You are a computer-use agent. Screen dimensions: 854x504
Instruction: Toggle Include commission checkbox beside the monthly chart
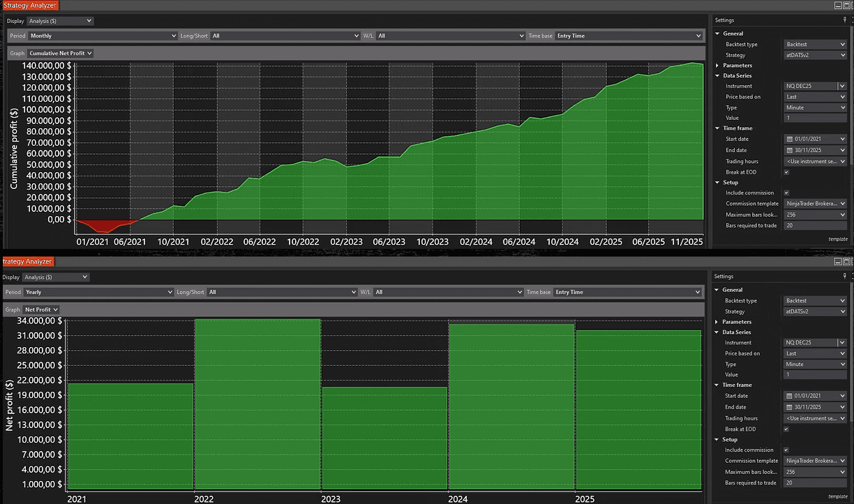pyautogui.click(x=786, y=193)
